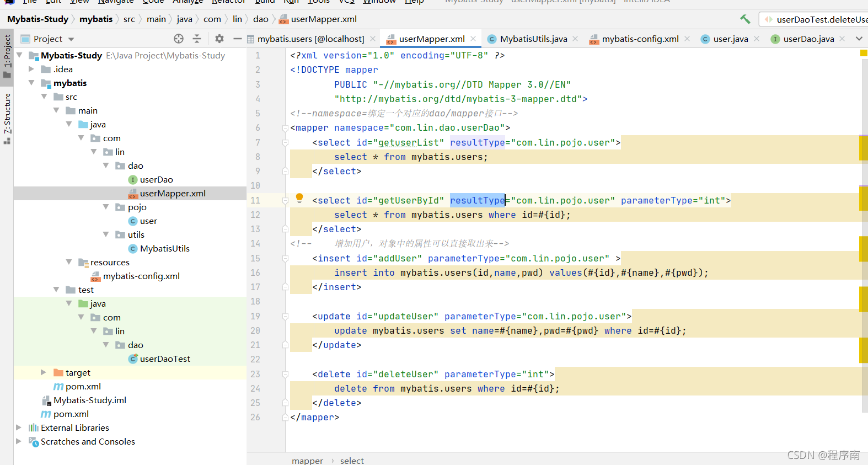Close the userMapper.xml tab
The image size is (868, 465).
click(x=473, y=39)
